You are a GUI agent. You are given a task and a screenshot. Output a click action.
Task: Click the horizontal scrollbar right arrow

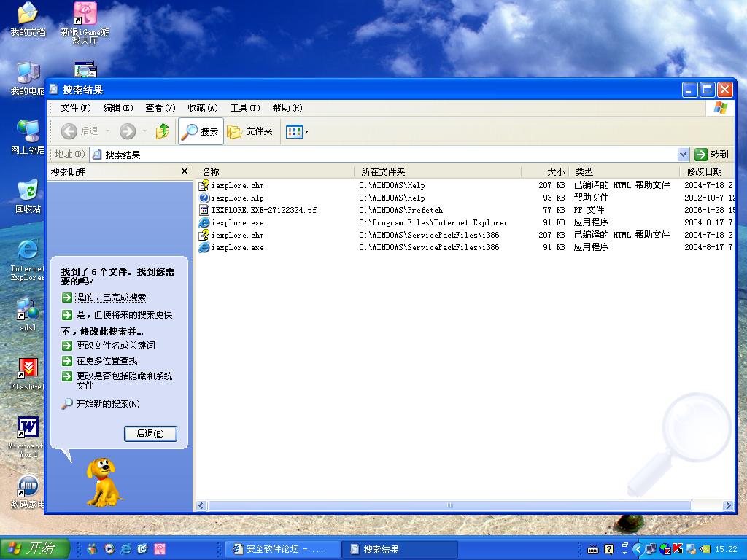tap(728, 506)
